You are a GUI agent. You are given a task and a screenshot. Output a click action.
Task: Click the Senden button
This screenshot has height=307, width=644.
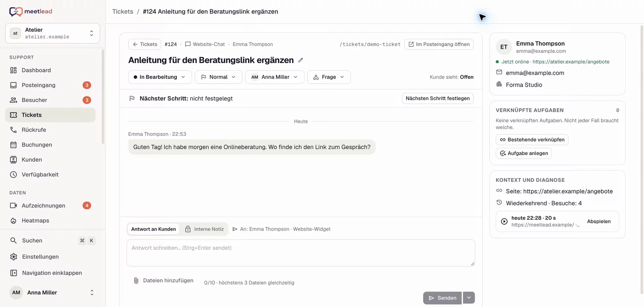(x=443, y=298)
